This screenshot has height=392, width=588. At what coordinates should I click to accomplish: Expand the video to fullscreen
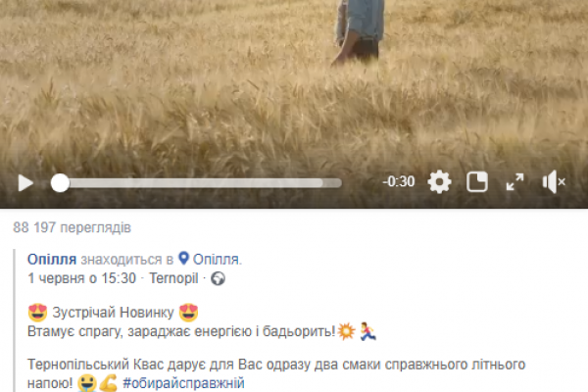point(514,182)
